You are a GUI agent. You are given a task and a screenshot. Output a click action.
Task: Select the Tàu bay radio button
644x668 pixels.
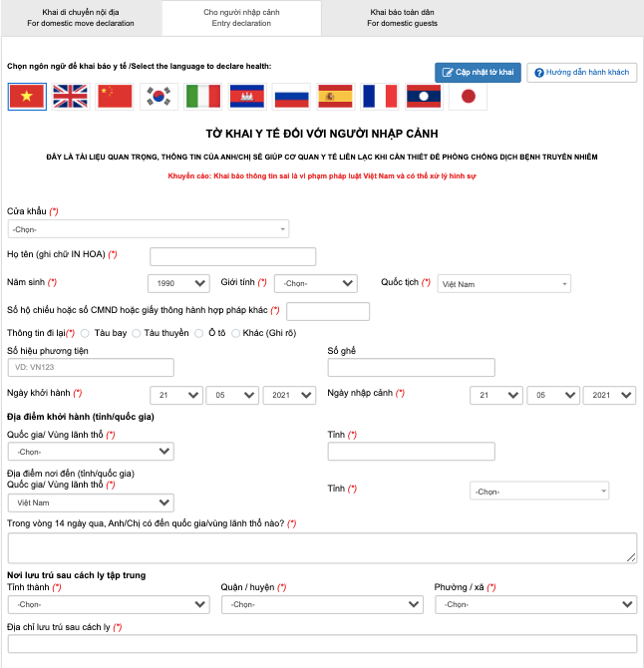[x=85, y=333]
